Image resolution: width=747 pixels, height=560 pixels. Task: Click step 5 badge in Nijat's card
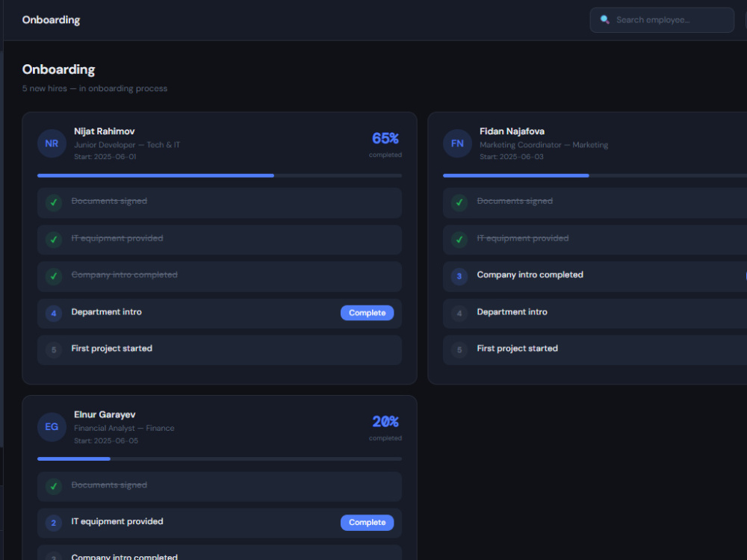click(x=54, y=350)
